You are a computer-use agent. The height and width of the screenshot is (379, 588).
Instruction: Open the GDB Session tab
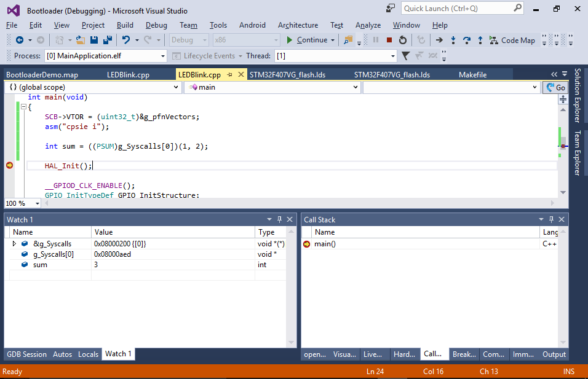tap(26, 354)
